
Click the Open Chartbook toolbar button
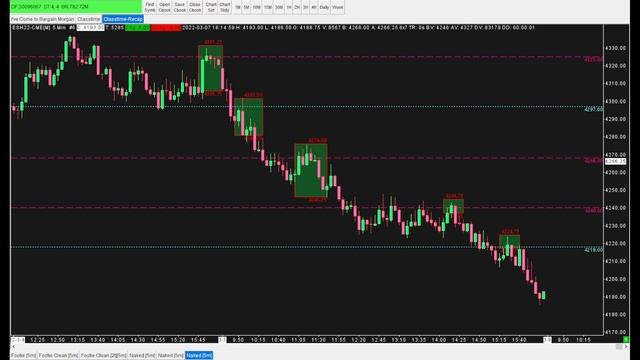[164, 7]
